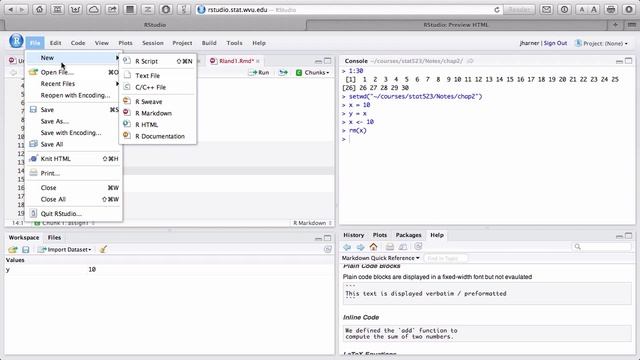Open the Build menu
The image size is (640, 360).
coord(209,43)
